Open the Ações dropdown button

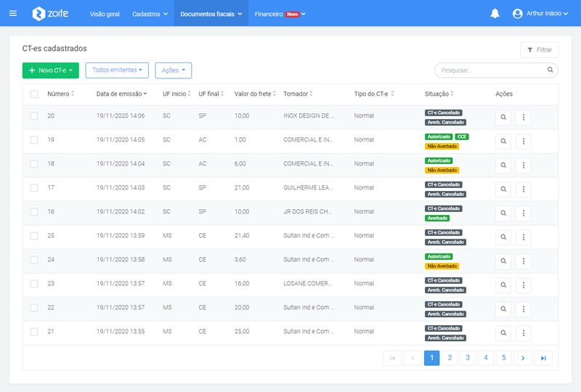[x=173, y=70]
